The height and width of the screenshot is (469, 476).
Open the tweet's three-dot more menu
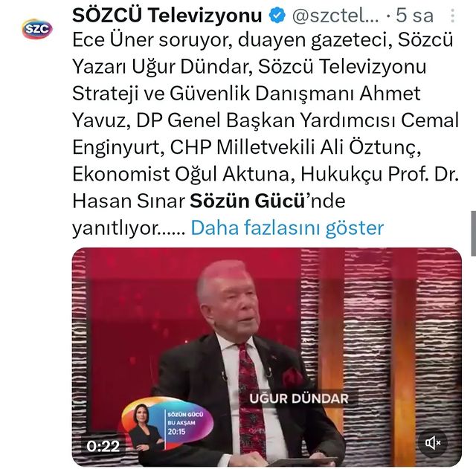[452, 16]
